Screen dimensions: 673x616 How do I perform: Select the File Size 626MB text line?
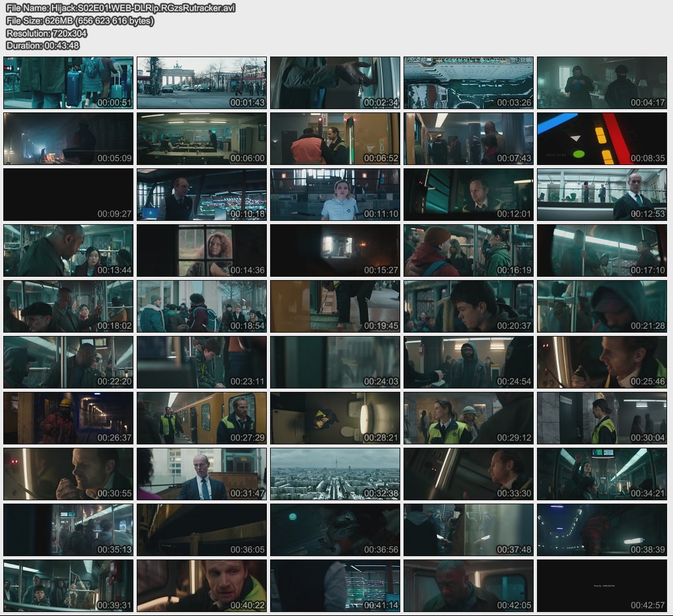[80, 20]
